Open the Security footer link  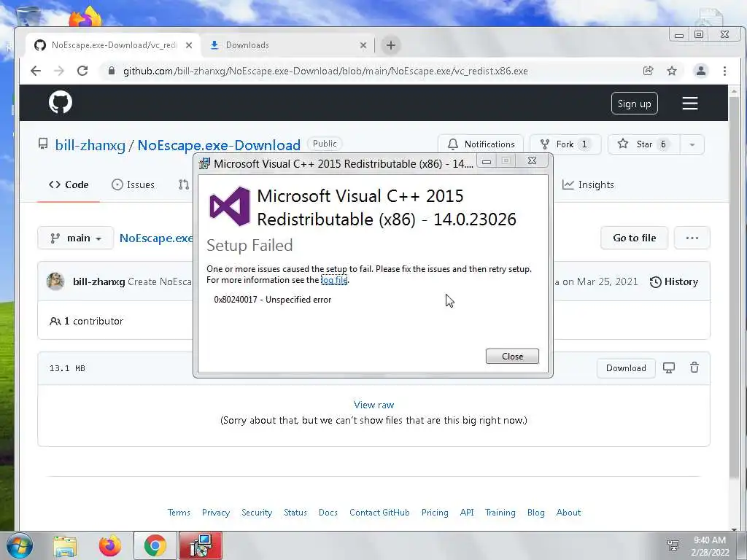click(x=257, y=513)
